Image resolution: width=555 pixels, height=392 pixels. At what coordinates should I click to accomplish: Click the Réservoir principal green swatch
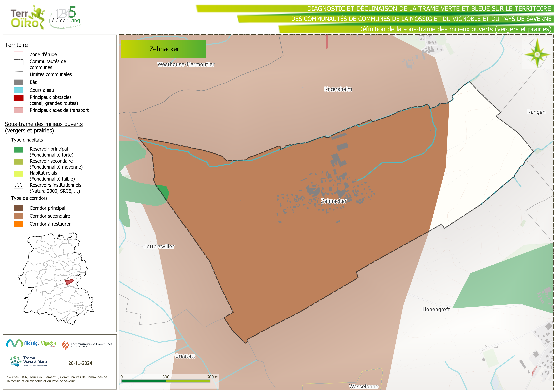pyautogui.click(x=18, y=150)
